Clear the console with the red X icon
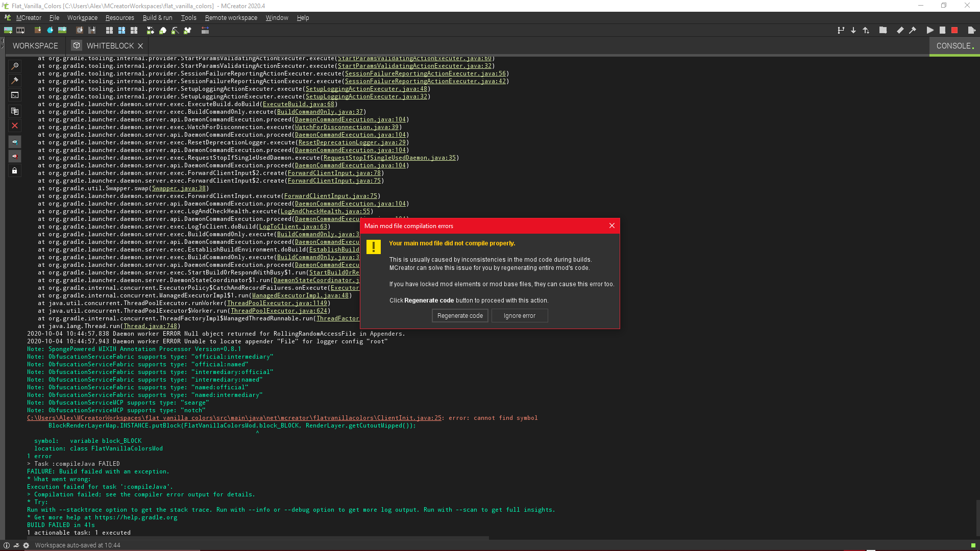The height and width of the screenshot is (551, 980). pos(15,126)
